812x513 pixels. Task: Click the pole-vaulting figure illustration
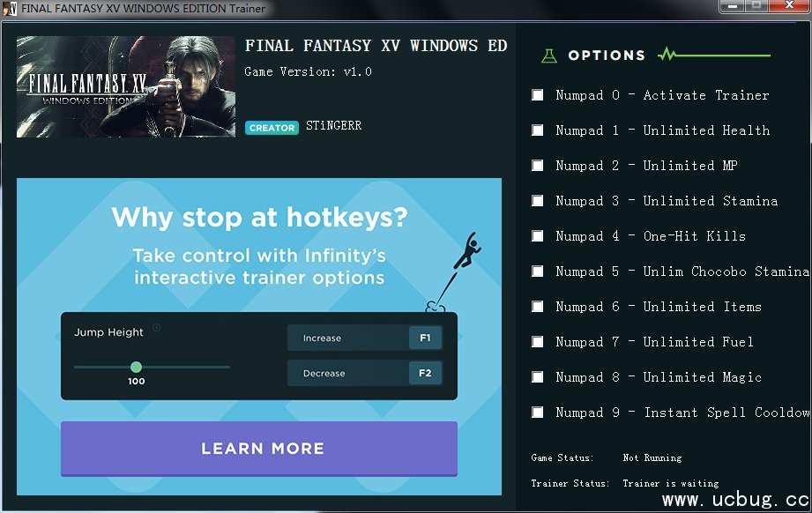[x=454, y=272]
